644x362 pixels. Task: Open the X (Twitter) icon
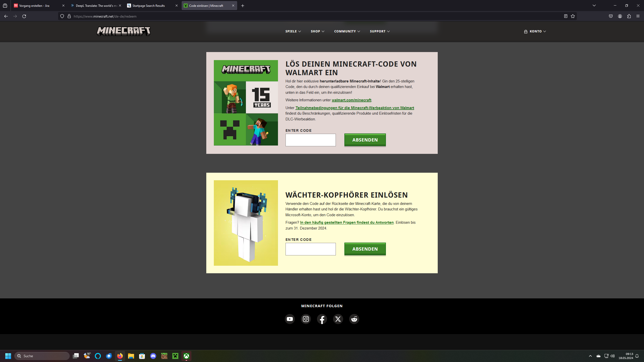pyautogui.click(x=338, y=319)
